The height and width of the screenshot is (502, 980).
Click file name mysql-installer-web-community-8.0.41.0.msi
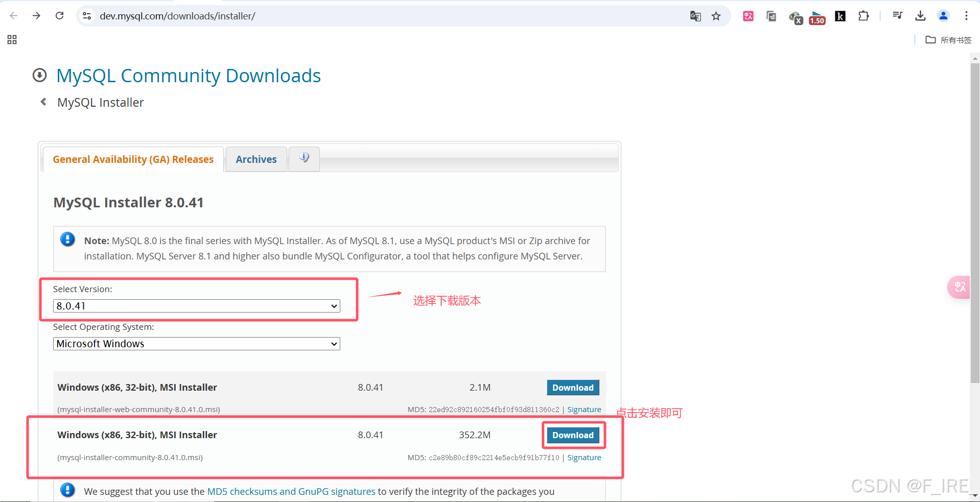tap(139, 410)
